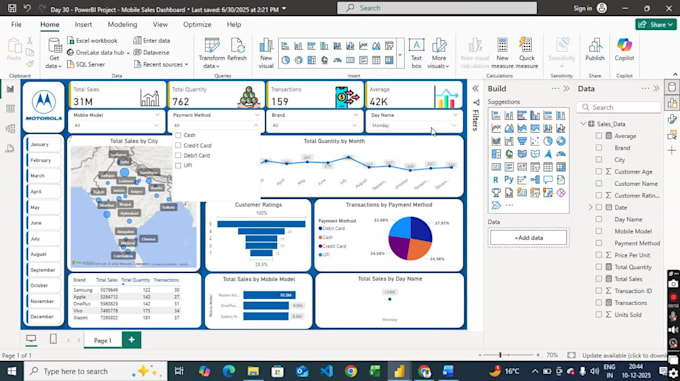Open the Recent sources dropdown

click(161, 64)
